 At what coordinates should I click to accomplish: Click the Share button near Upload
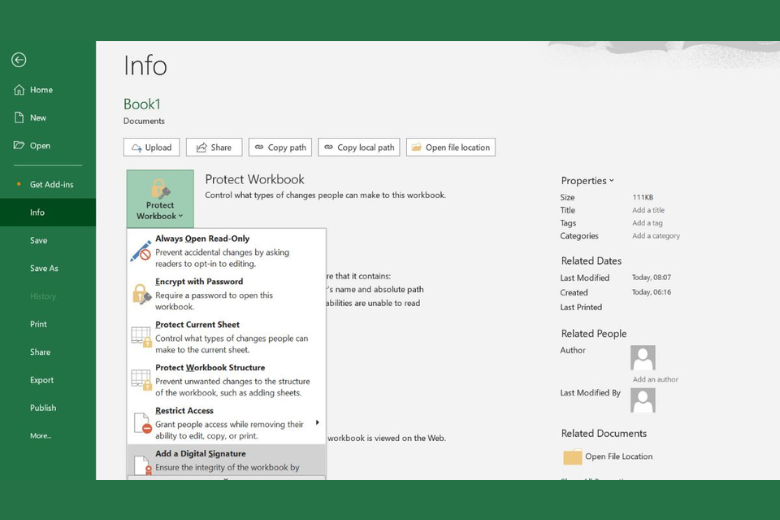click(x=214, y=147)
